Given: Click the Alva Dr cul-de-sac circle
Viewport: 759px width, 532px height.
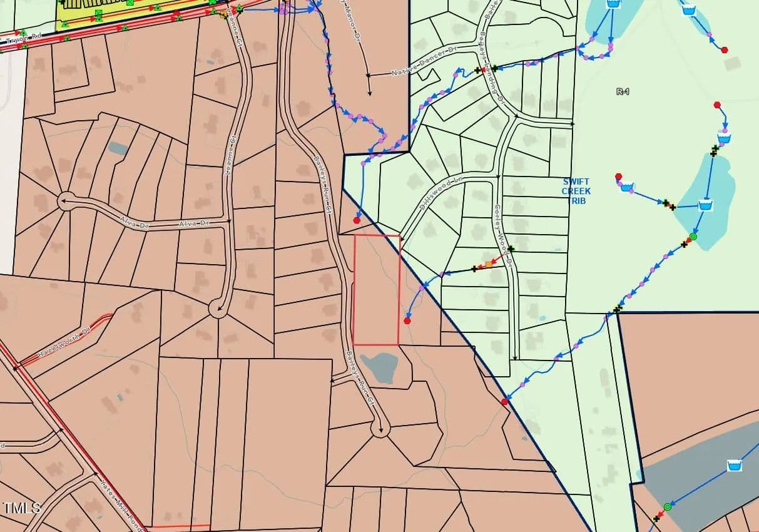Looking at the screenshot, I should pos(65,202).
